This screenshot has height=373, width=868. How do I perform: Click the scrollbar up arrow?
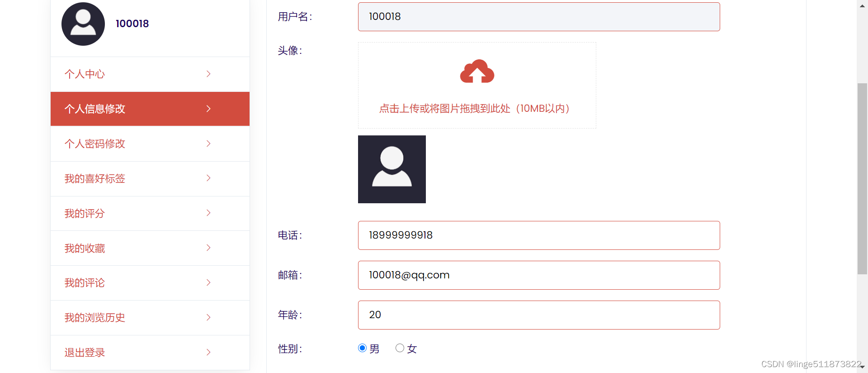coord(862,5)
